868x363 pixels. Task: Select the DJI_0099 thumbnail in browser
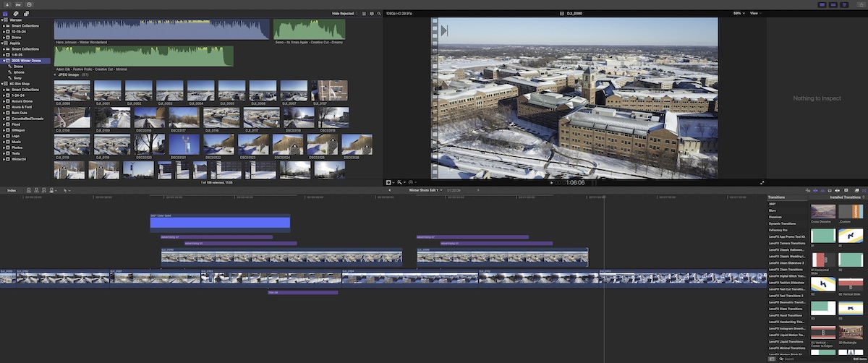[x=72, y=91]
